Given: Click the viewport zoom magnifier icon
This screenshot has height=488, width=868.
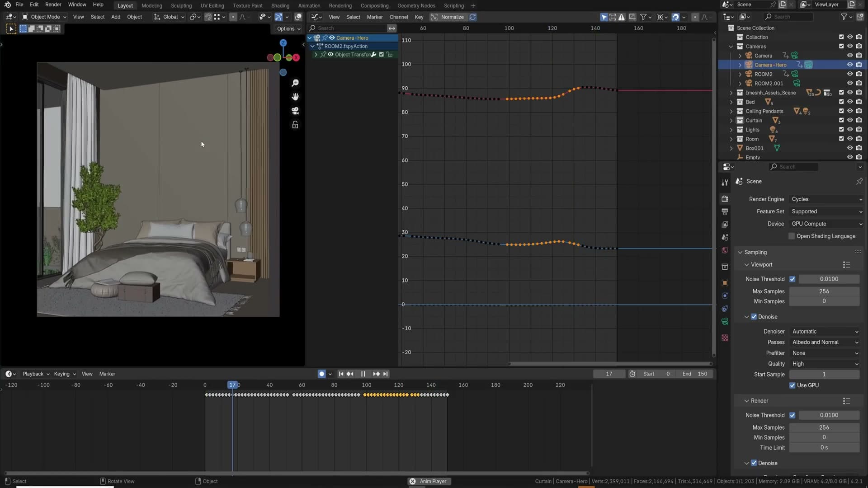Looking at the screenshot, I should [295, 83].
